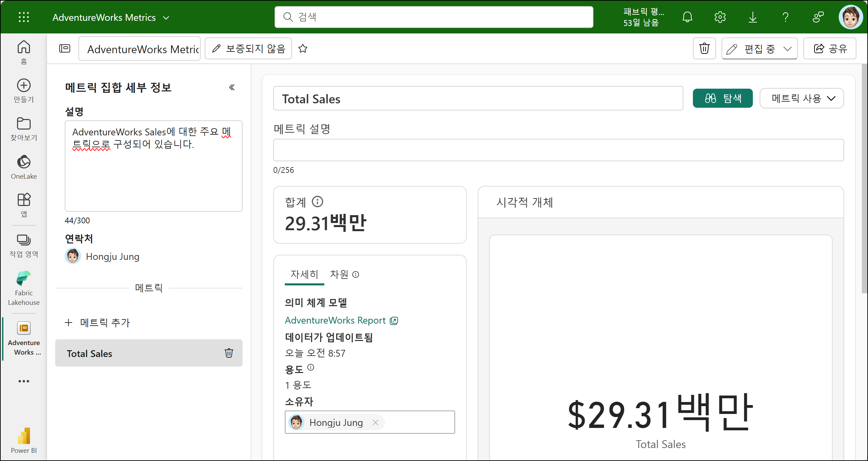This screenshot has height=461, width=868.
Task: Switch to the 자세히 tab
Action: pyautogui.click(x=304, y=274)
